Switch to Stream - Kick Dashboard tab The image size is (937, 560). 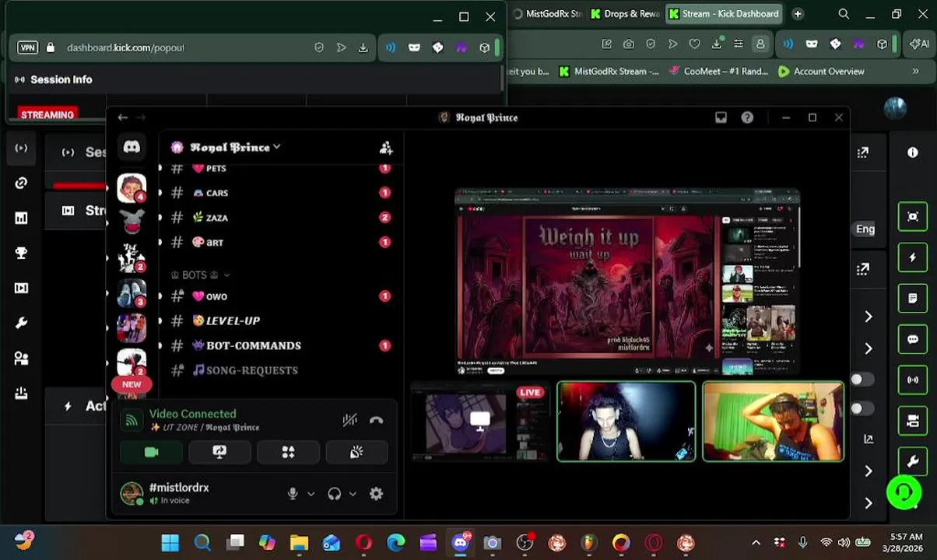724,14
